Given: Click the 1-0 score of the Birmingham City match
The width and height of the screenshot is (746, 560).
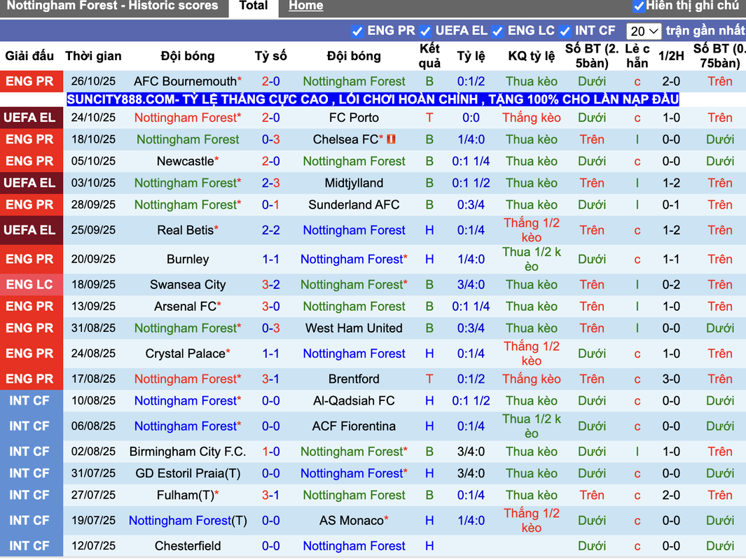Looking at the screenshot, I should [x=270, y=451].
